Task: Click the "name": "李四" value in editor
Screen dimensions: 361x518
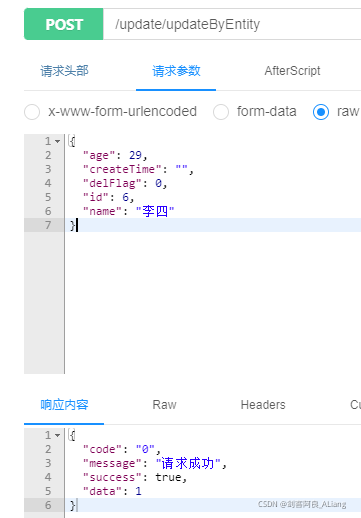Action: tap(155, 211)
